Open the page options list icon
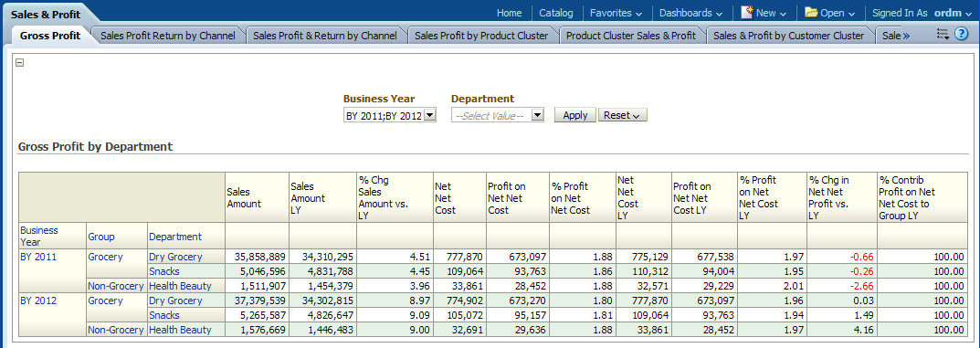The height and width of the screenshot is (348, 980). click(x=943, y=35)
